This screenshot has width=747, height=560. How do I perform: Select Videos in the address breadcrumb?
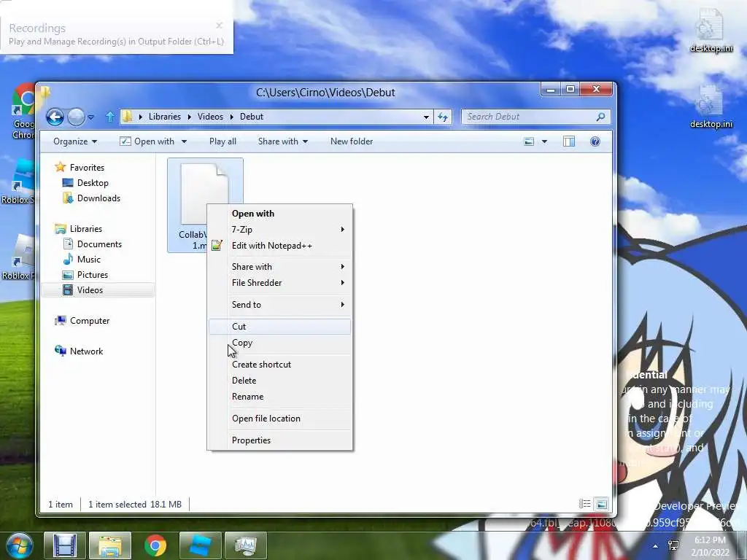[x=210, y=117]
